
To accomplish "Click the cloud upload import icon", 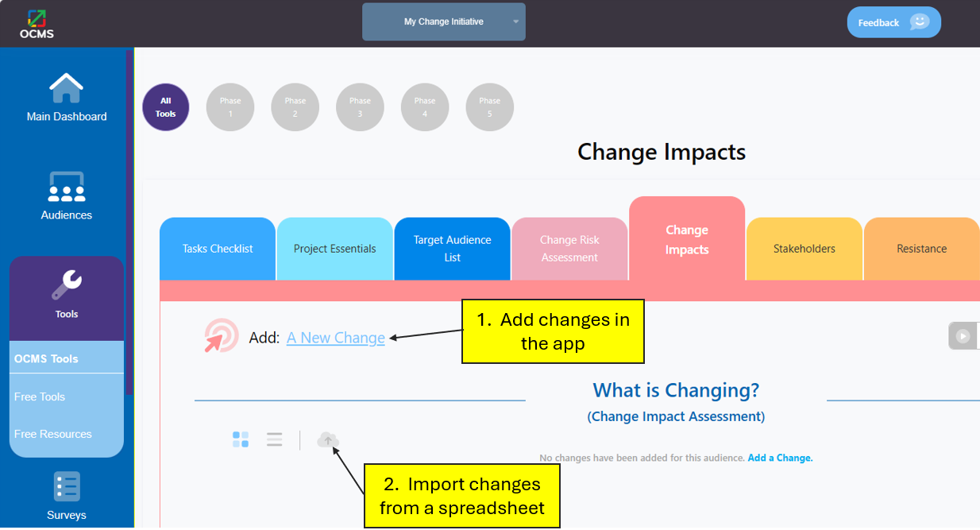I will tap(328, 439).
